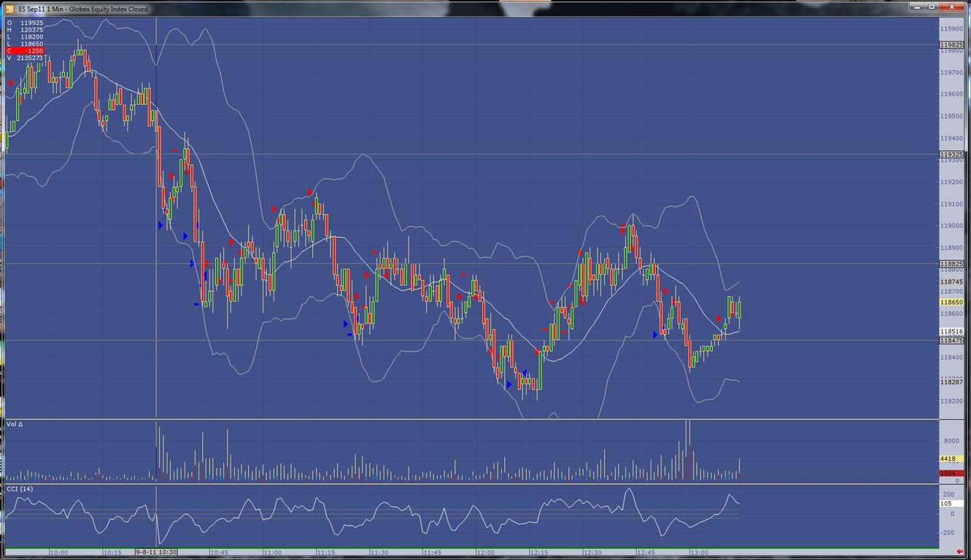Click the 119400 price axis tick
The height and width of the screenshot is (560, 971).
pos(951,138)
